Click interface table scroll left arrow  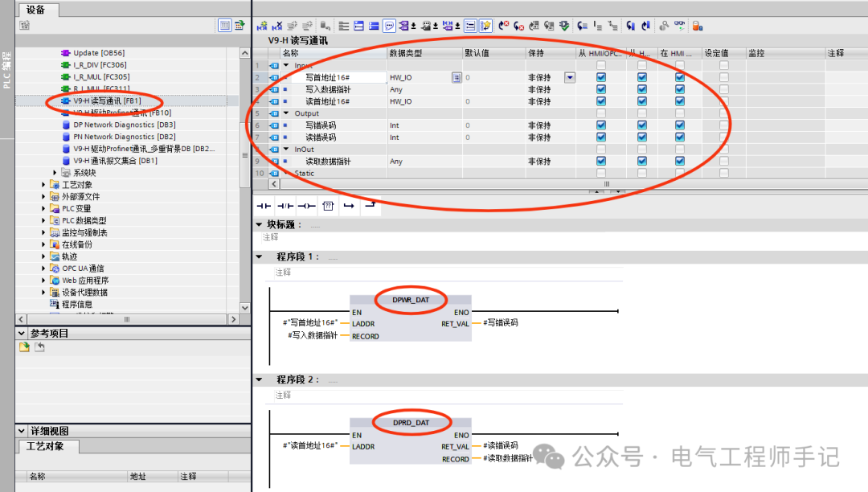(274, 184)
